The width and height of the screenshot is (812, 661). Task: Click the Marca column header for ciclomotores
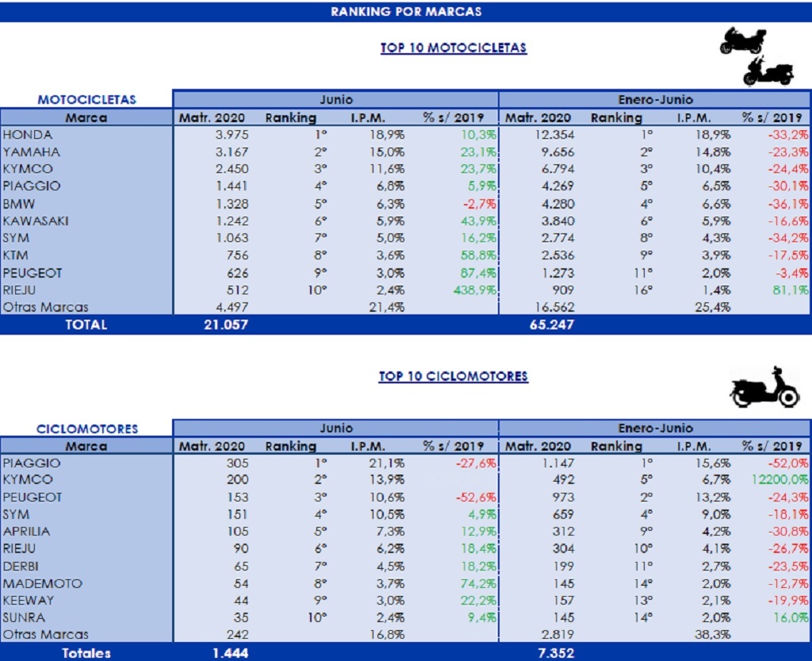[x=86, y=446]
